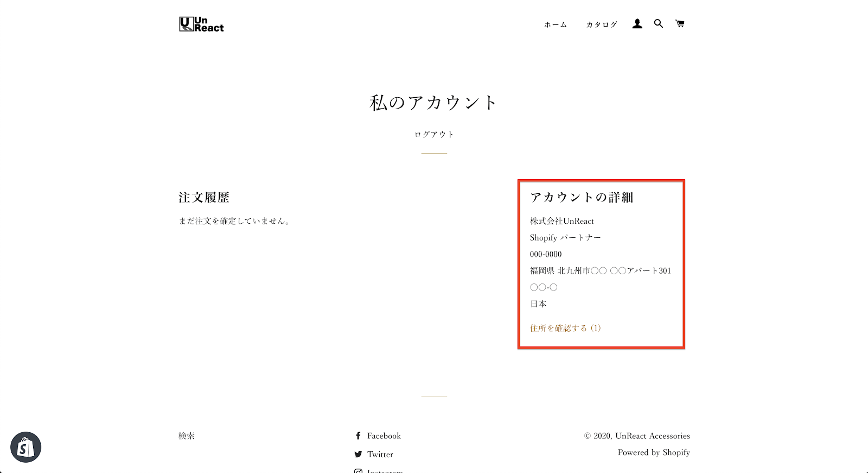The image size is (868, 473).
Task: Log out using the ログアウト link
Action: 434,135
